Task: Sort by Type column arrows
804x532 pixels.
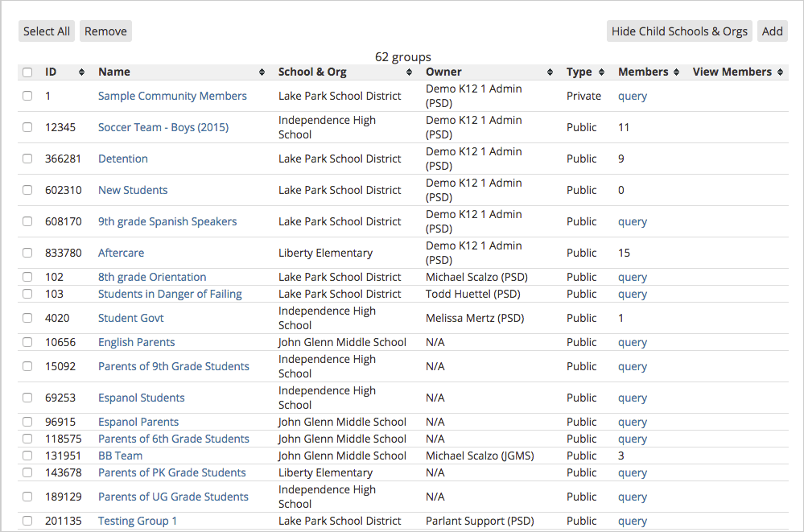Action: tap(601, 72)
